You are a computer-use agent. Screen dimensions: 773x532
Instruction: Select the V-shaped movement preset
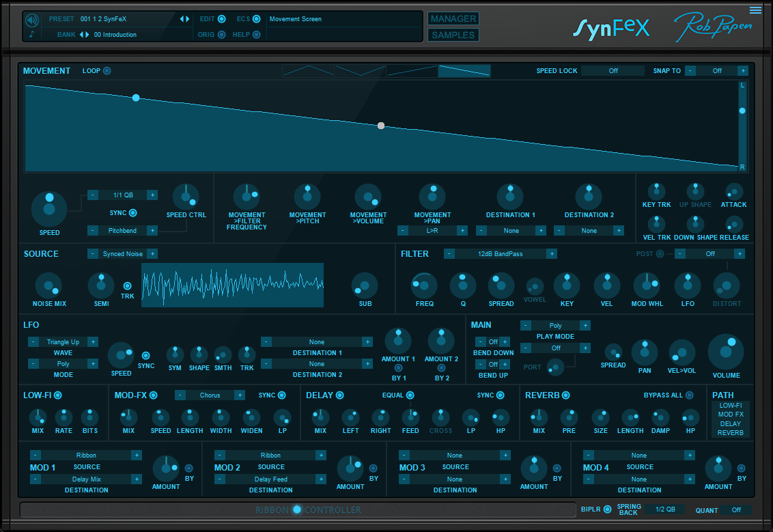point(361,71)
